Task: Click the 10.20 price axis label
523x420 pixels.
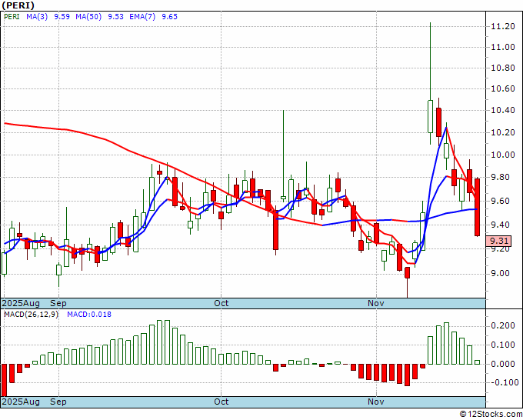Action: pyautogui.click(x=503, y=132)
